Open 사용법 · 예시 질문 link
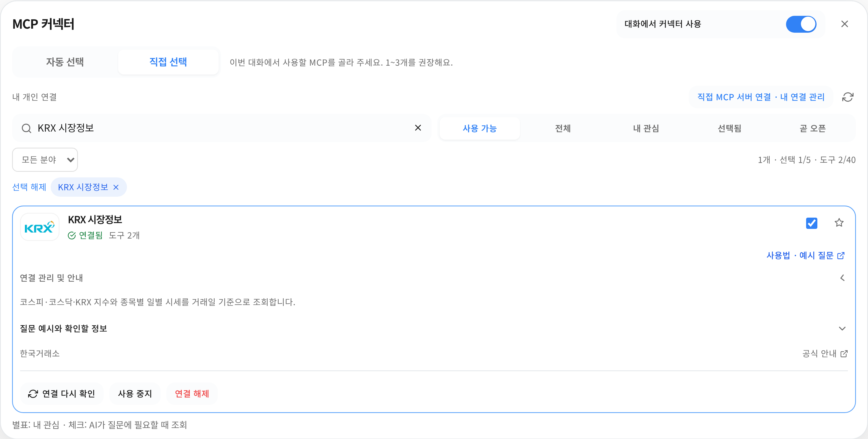 pos(805,256)
